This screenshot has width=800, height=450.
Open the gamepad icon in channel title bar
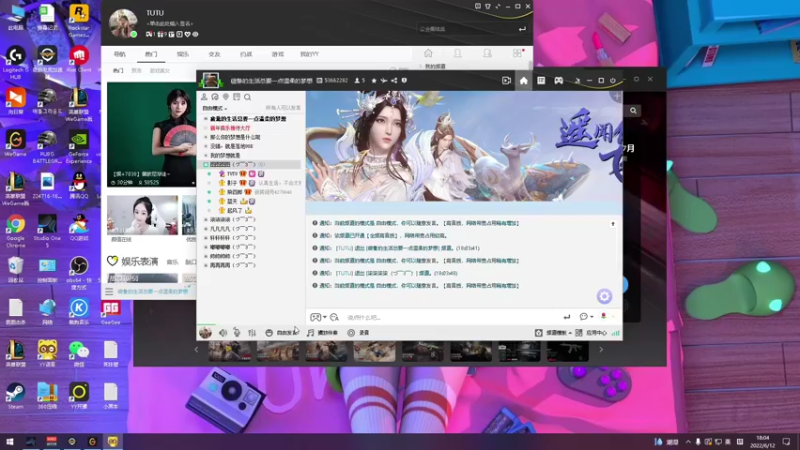[559, 81]
